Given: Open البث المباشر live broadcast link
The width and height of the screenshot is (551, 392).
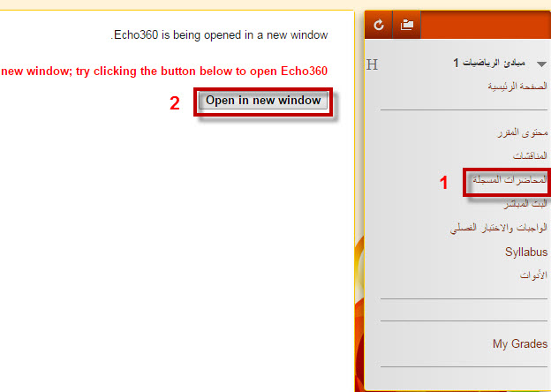Looking at the screenshot, I should click(525, 204).
